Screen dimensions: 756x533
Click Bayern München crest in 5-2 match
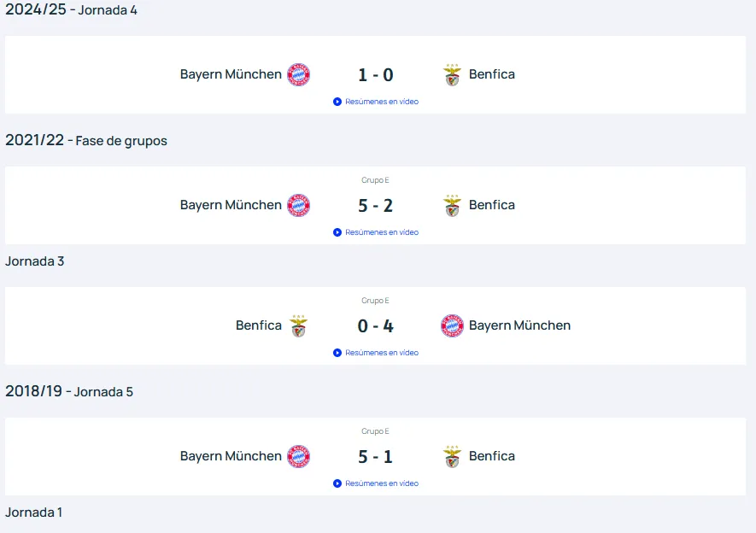(298, 205)
